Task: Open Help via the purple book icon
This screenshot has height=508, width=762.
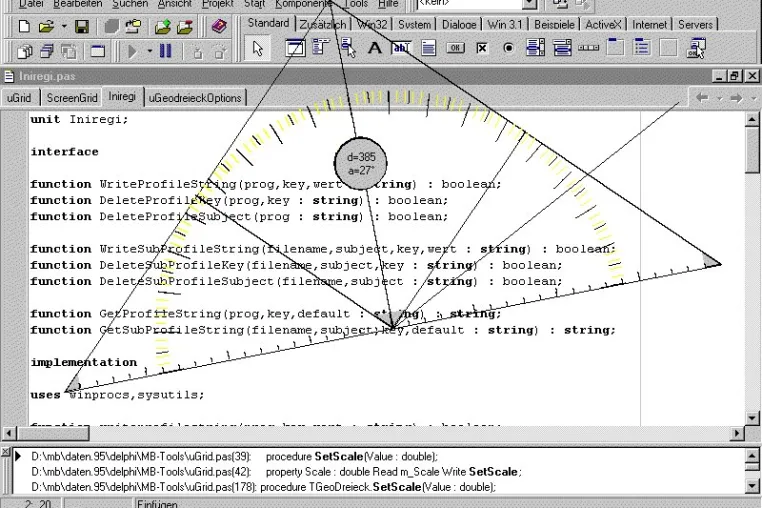Action: click(x=219, y=26)
